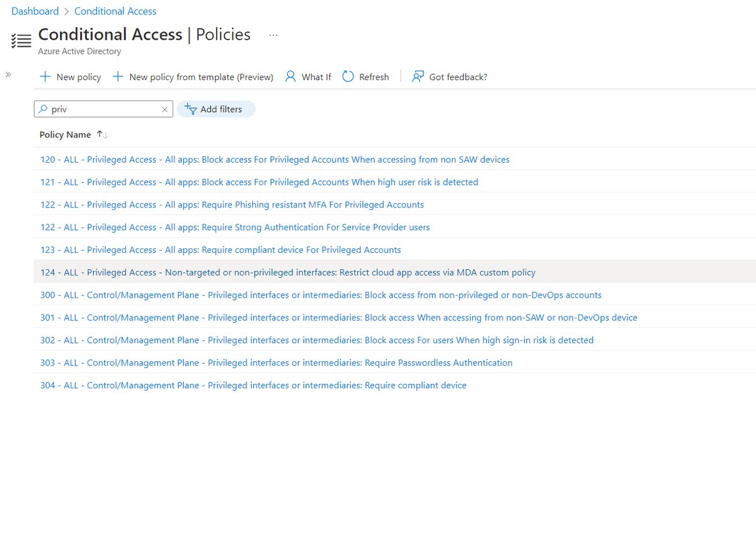Click the Conditional Access | Policies heading
Screen dimensions: 756x556
[x=144, y=34]
